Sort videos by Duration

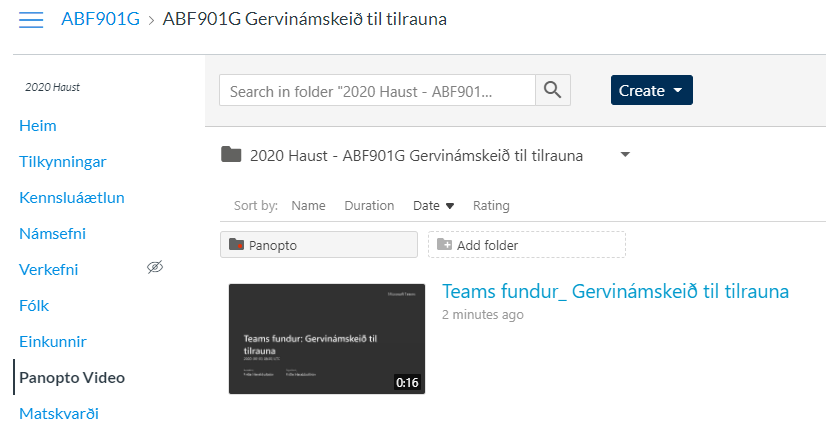click(x=369, y=206)
